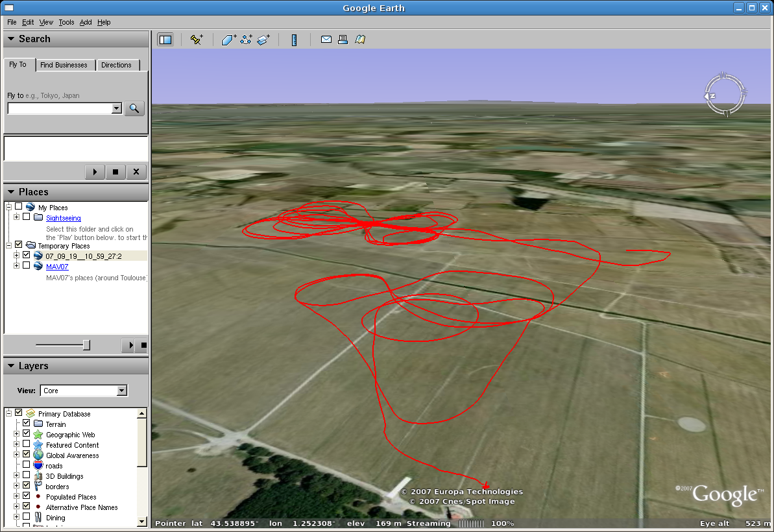Stop the tour in Places panel

143,345
